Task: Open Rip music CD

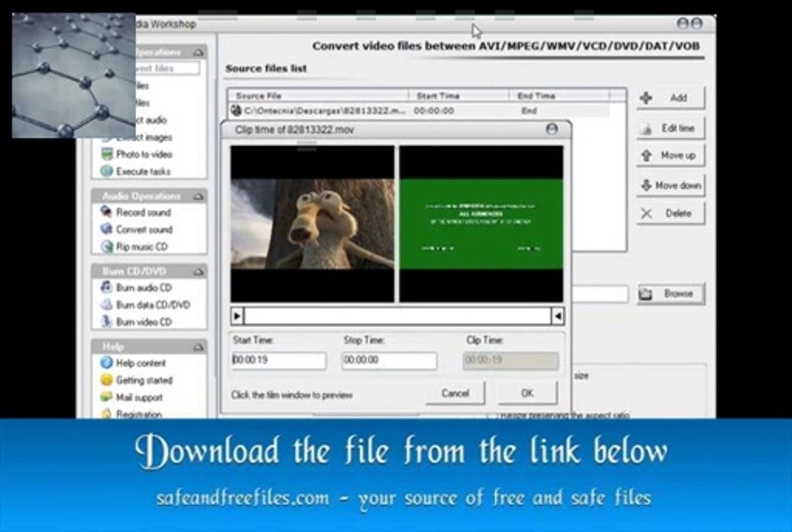Action: pos(141,246)
